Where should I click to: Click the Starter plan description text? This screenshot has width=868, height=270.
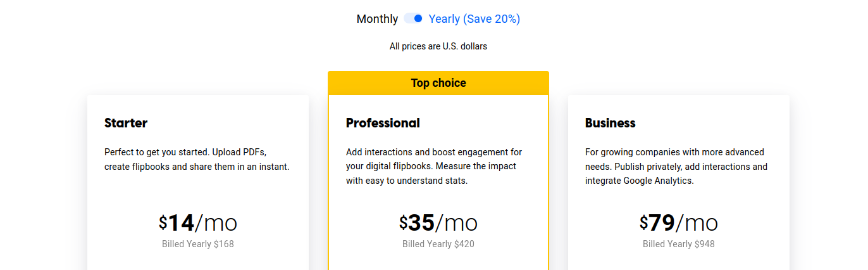197,160
